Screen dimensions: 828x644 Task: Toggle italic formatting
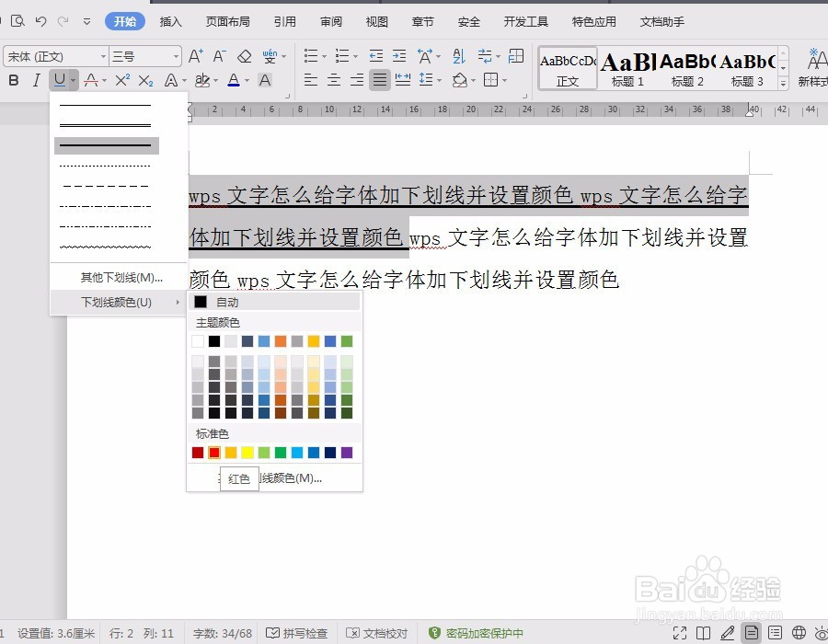[36, 80]
